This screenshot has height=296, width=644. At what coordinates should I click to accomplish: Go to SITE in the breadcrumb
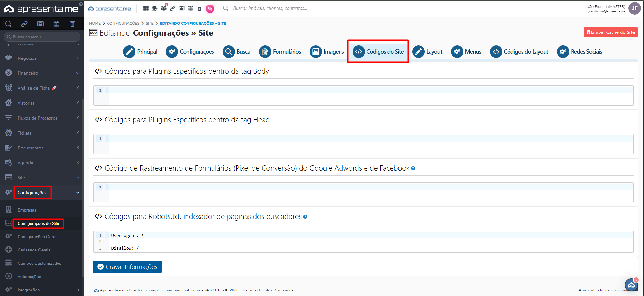coord(149,23)
